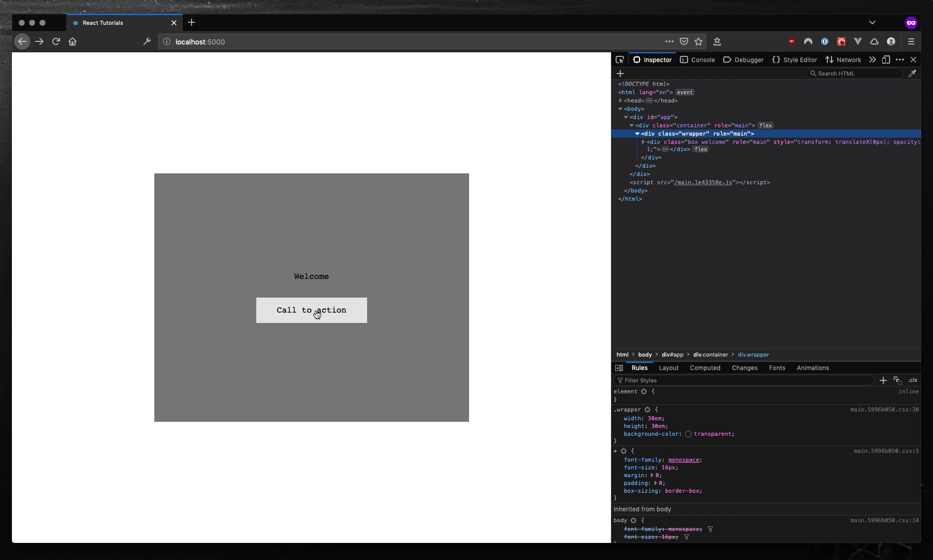Image resolution: width=933 pixels, height=560 pixels.
Task: Toggle the event badge on html element
Action: (x=684, y=92)
